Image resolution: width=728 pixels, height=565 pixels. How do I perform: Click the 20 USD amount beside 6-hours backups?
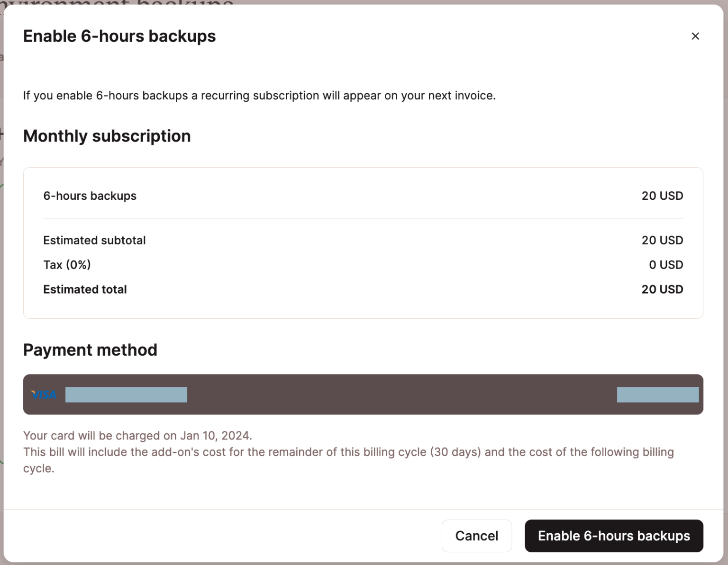[x=662, y=196]
